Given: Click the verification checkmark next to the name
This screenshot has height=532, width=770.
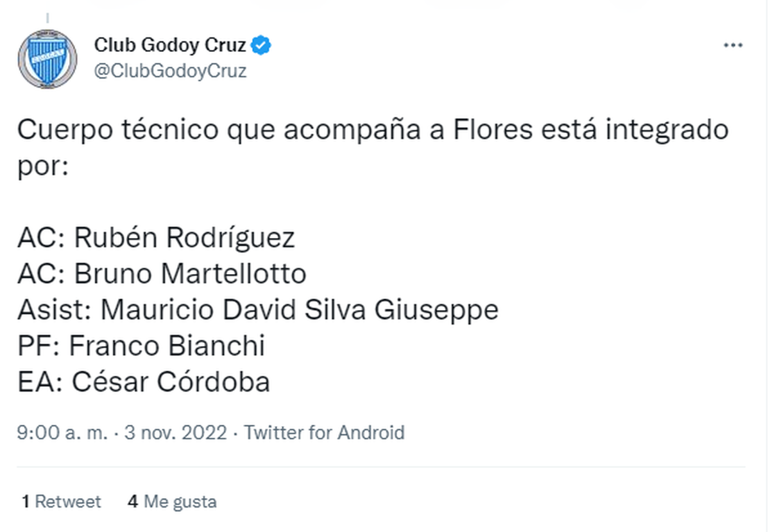Looking at the screenshot, I should click(261, 44).
